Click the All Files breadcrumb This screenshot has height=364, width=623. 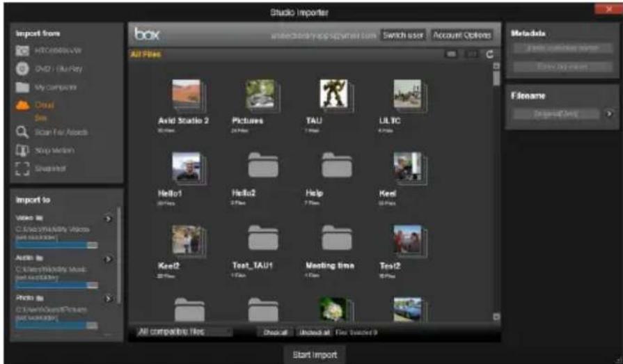tap(145, 54)
